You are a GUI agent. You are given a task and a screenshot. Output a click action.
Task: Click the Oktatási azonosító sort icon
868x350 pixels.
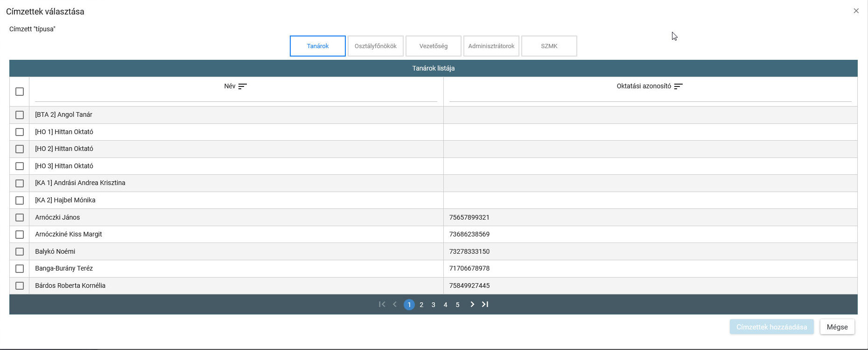[x=678, y=86]
